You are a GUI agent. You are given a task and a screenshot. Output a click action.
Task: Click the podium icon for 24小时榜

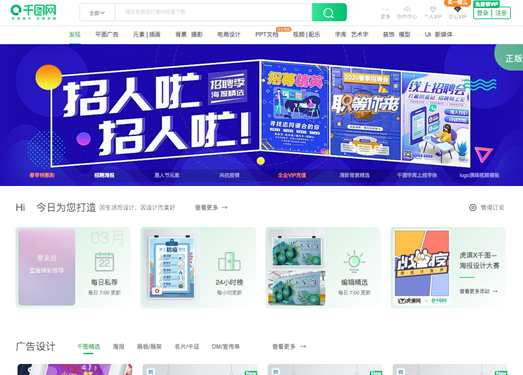229,261
